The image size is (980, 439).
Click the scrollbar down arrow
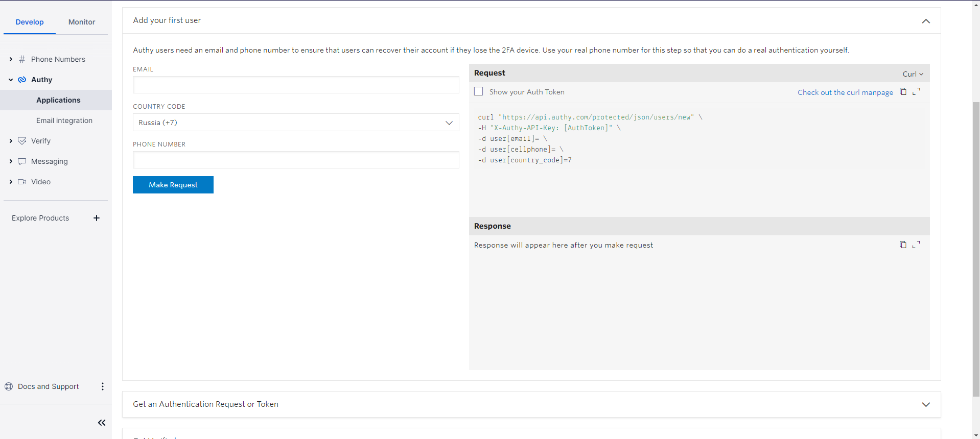coord(976,435)
